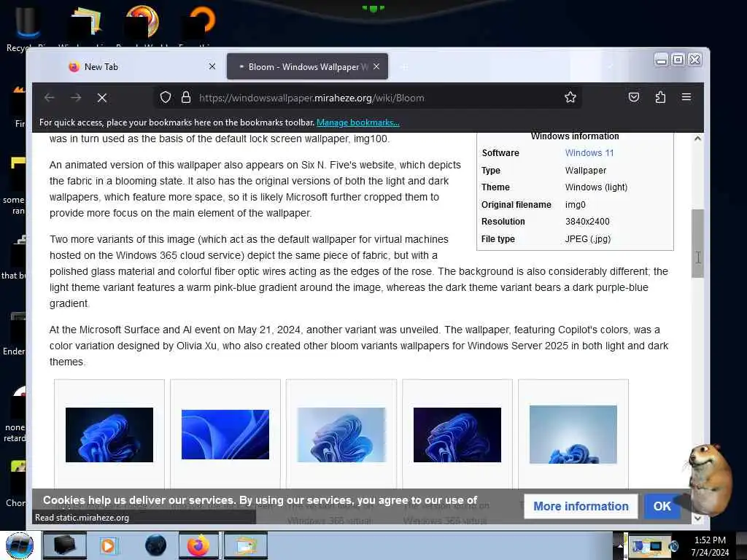Open first dark Bloom wallpaper thumbnail
The width and height of the screenshot is (747, 560).
point(109,435)
